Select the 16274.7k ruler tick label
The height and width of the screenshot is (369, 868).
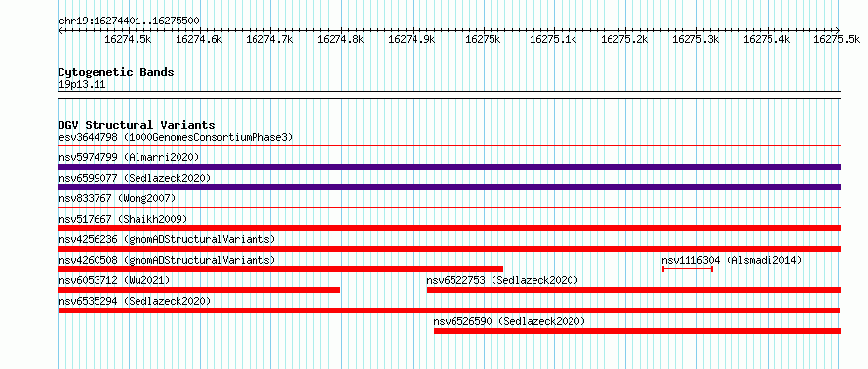click(x=269, y=39)
